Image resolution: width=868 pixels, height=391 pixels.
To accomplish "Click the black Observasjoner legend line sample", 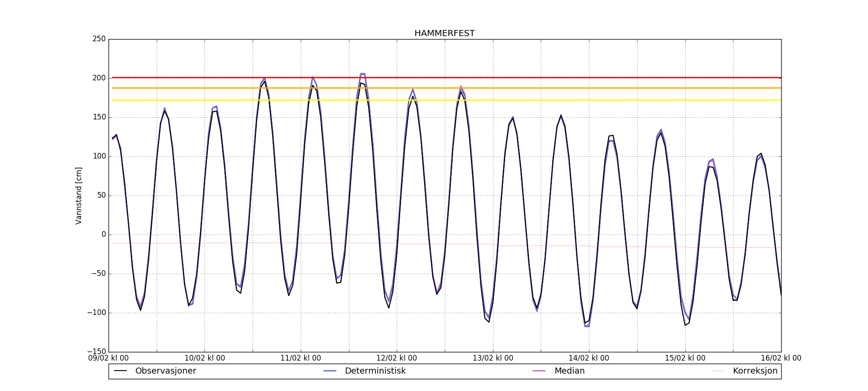I will coord(120,371).
